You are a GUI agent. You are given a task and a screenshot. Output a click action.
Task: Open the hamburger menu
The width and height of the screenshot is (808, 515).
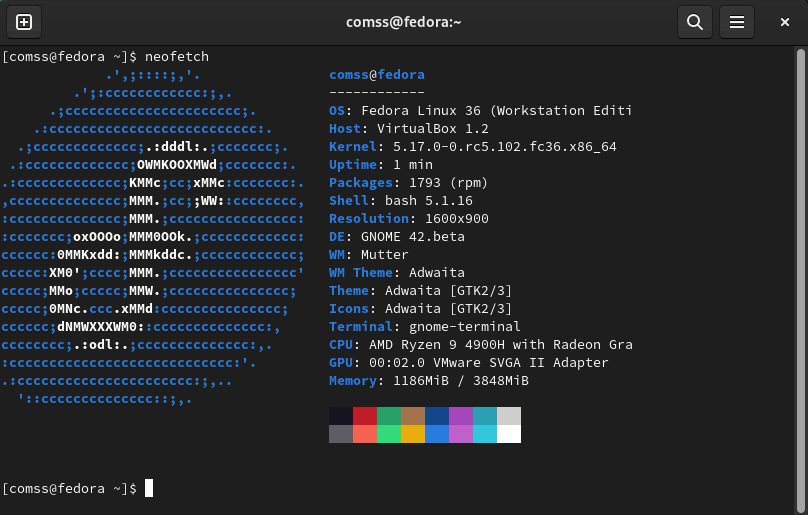tap(737, 22)
